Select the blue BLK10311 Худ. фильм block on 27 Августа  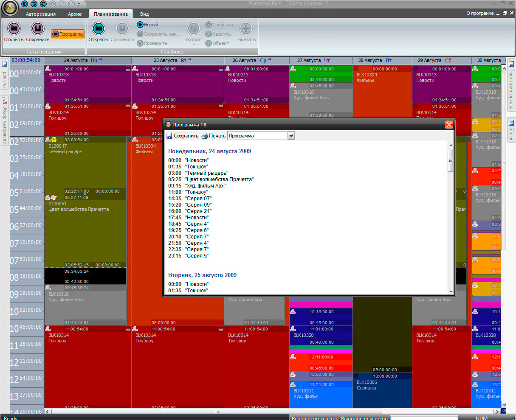[x=321, y=395]
